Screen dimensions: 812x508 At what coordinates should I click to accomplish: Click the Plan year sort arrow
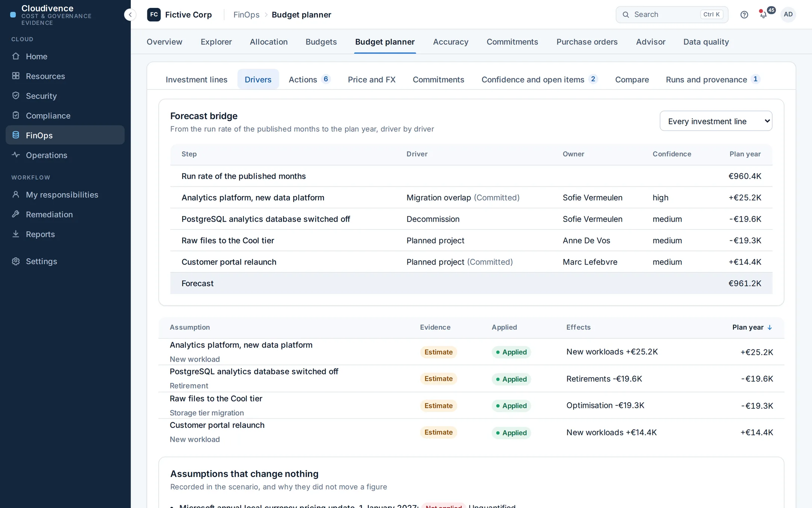click(x=770, y=327)
